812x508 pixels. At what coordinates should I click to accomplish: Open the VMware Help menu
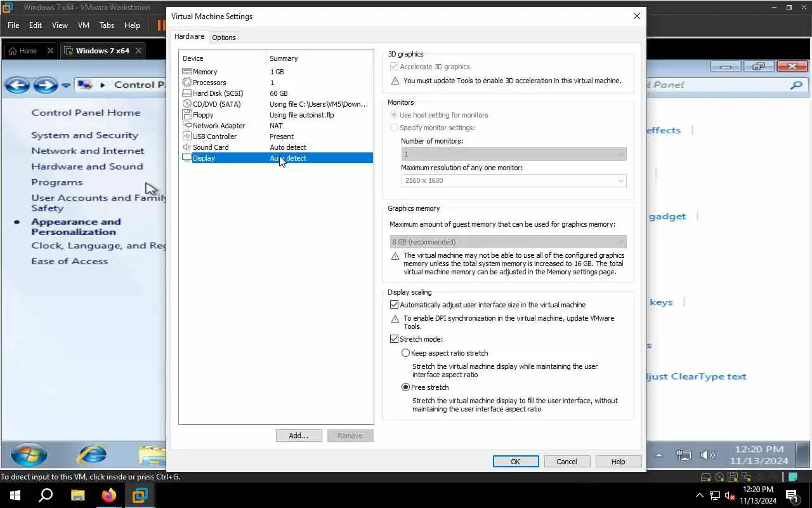(132, 25)
